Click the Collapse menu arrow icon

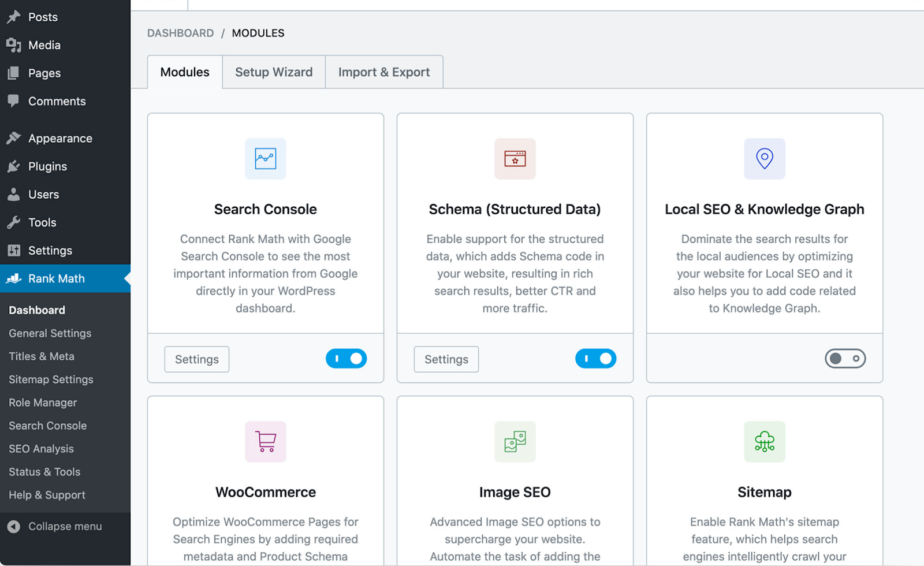click(14, 526)
